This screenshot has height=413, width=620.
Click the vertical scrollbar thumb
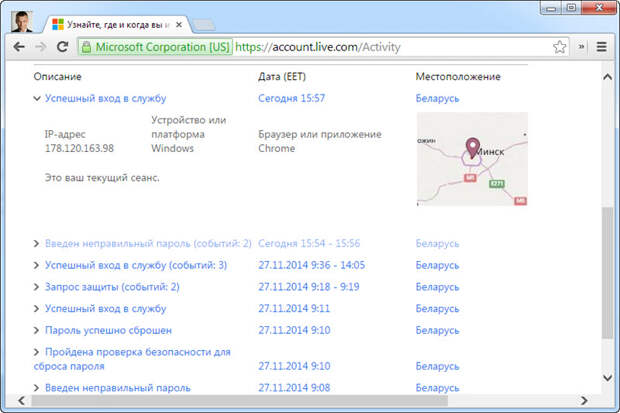(607, 273)
